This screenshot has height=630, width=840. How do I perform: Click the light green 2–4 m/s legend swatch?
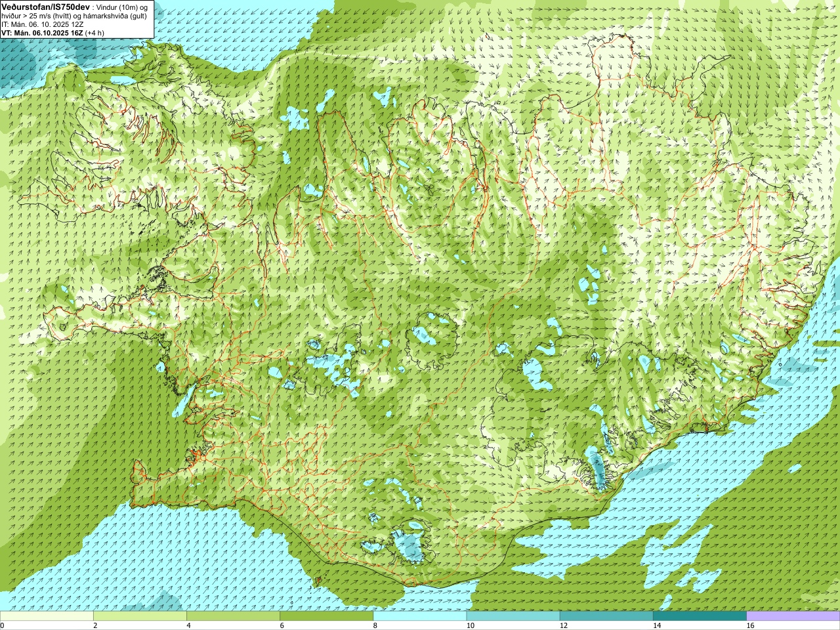click(140, 616)
